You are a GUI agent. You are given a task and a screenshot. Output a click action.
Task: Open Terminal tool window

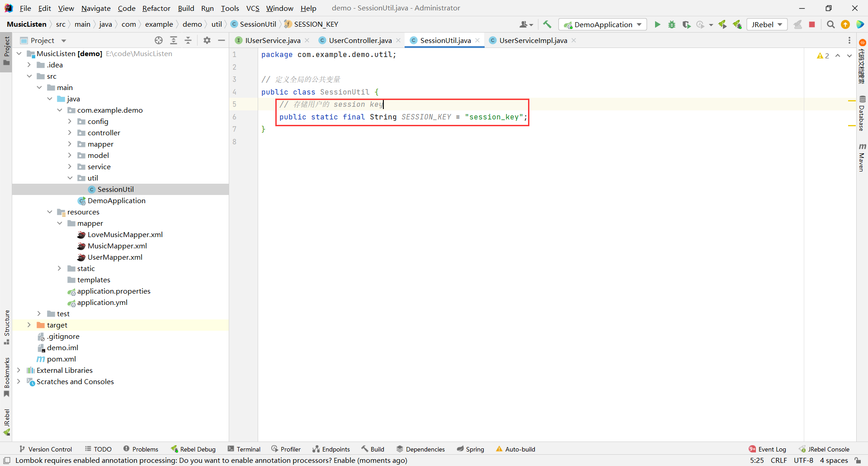[x=244, y=449]
